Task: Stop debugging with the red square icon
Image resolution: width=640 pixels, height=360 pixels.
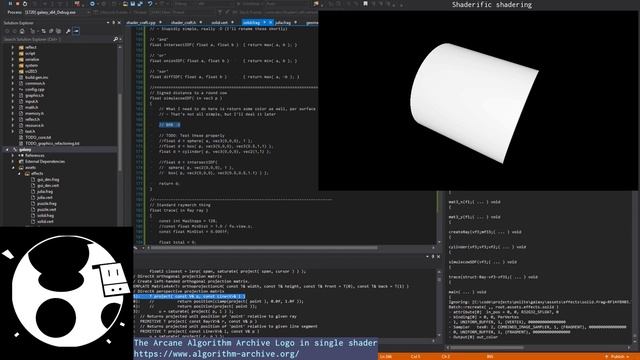Action: point(18,4)
